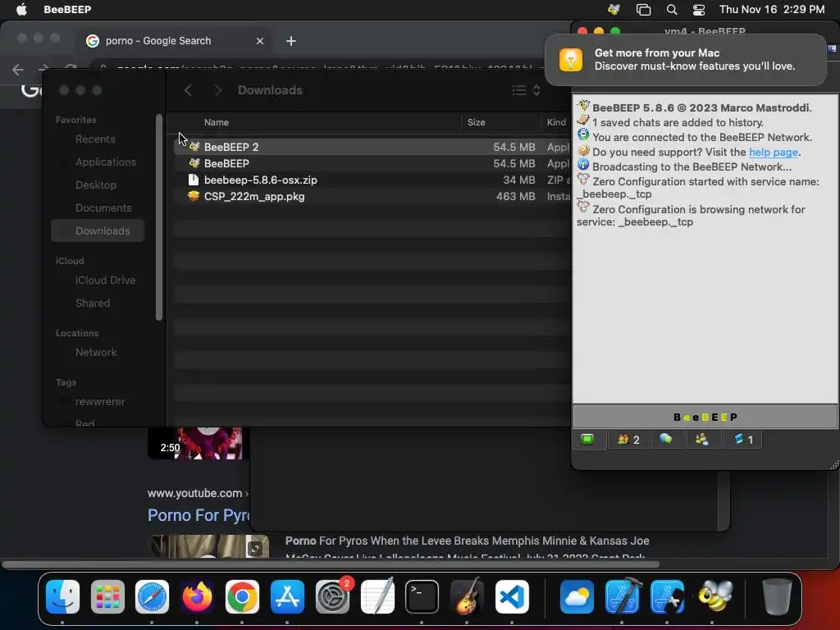Open the file transfers tab showing 1
Viewport: 840px width, 630px height.
[x=743, y=440]
